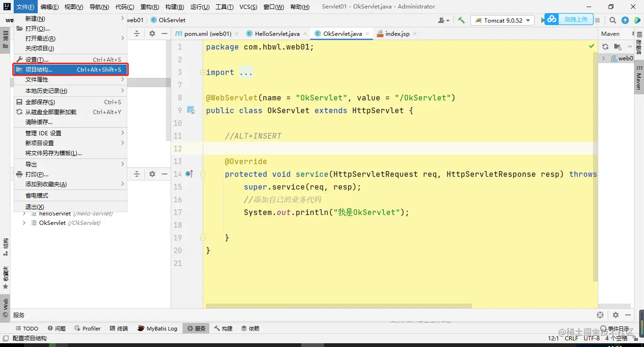Click lower panel settings gear icon
The width and height of the screenshot is (644, 347).
(x=152, y=174)
